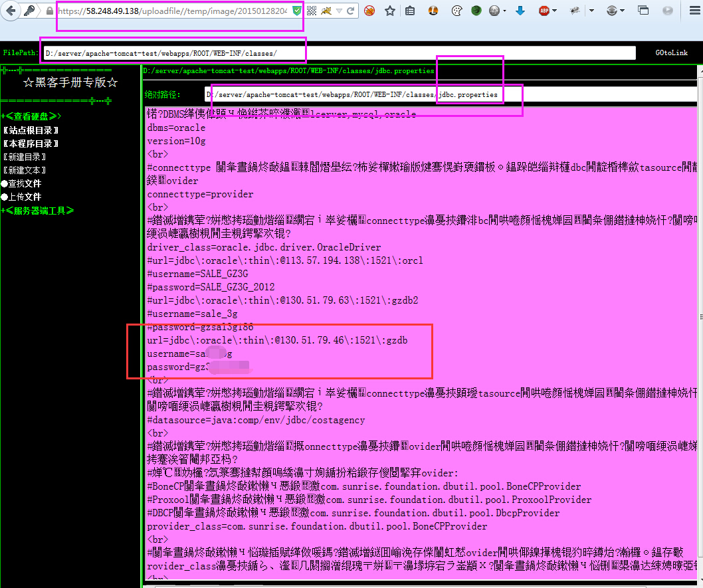Open downloads with the blue arrow icon
This screenshot has height=588, width=703.
coord(520,11)
